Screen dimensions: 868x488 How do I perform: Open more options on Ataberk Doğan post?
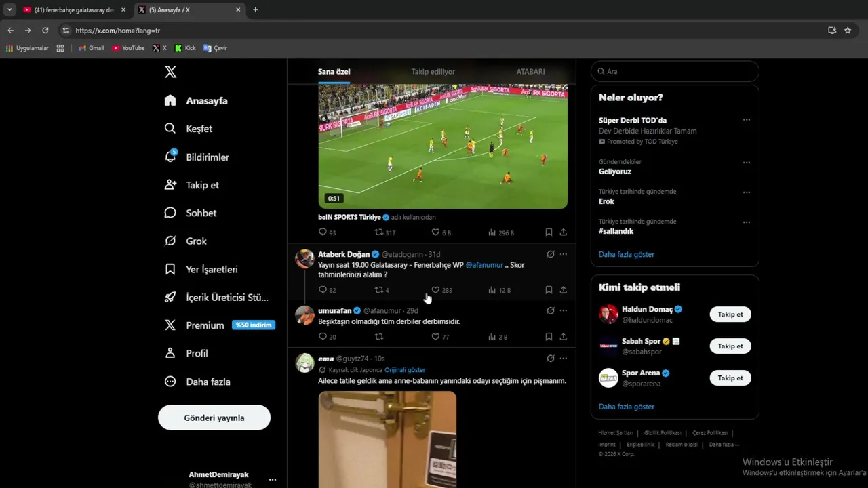pos(563,254)
